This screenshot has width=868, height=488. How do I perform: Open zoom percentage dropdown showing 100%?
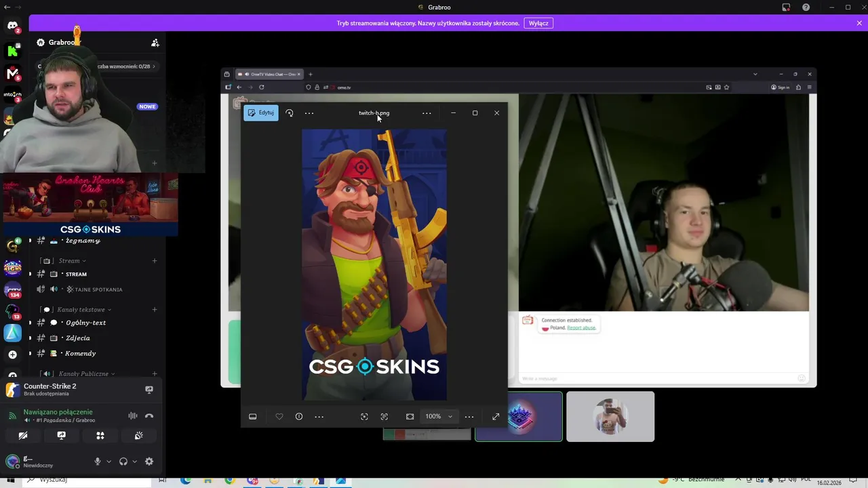[439, 416]
